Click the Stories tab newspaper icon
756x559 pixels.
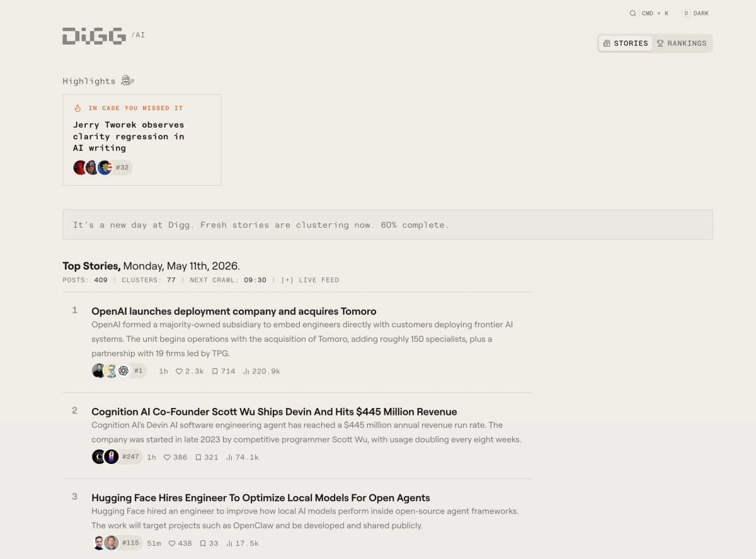[607, 43]
